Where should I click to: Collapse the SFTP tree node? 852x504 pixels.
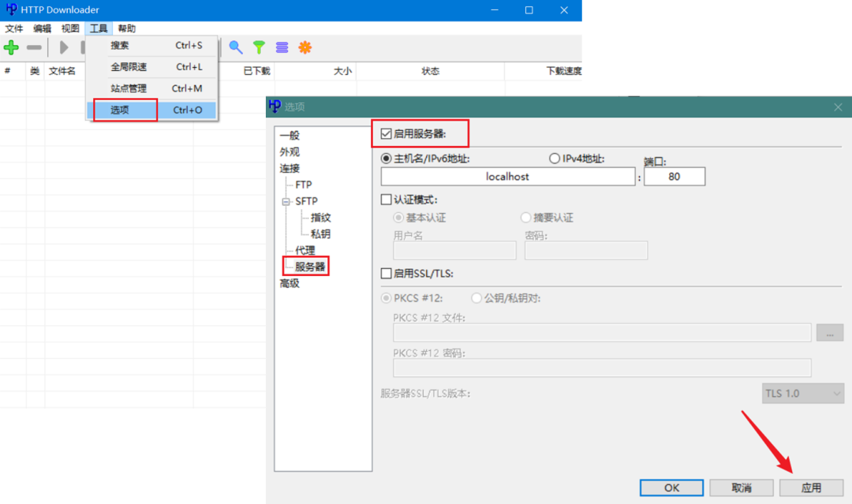point(286,201)
